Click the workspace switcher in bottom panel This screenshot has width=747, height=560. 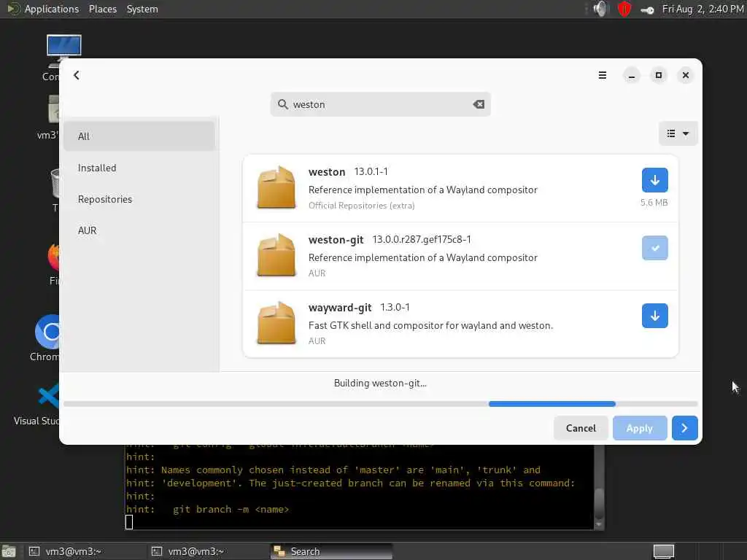[x=663, y=551]
